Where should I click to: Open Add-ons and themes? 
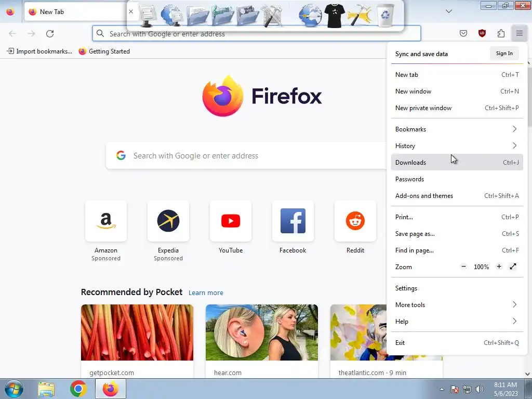coord(457,196)
